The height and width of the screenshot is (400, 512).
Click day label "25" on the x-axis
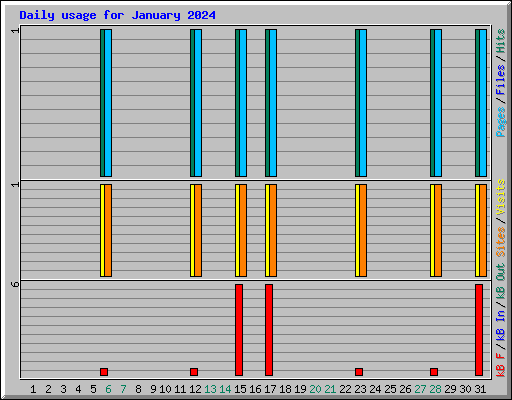[390, 389]
